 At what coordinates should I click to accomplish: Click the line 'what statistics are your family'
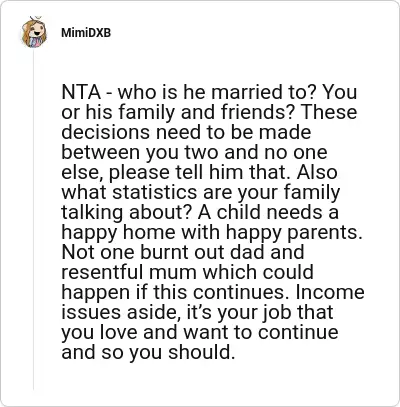[200, 193]
